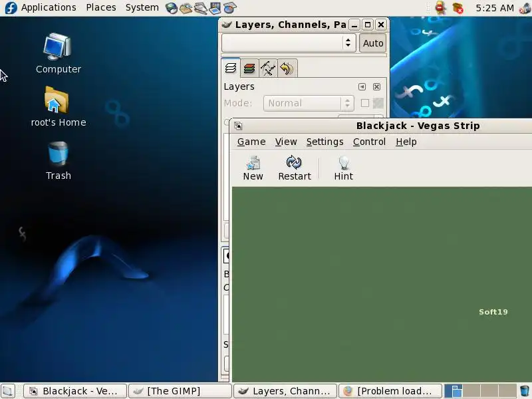Switch to the Undo History tab in GIMP dock

point(287,68)
